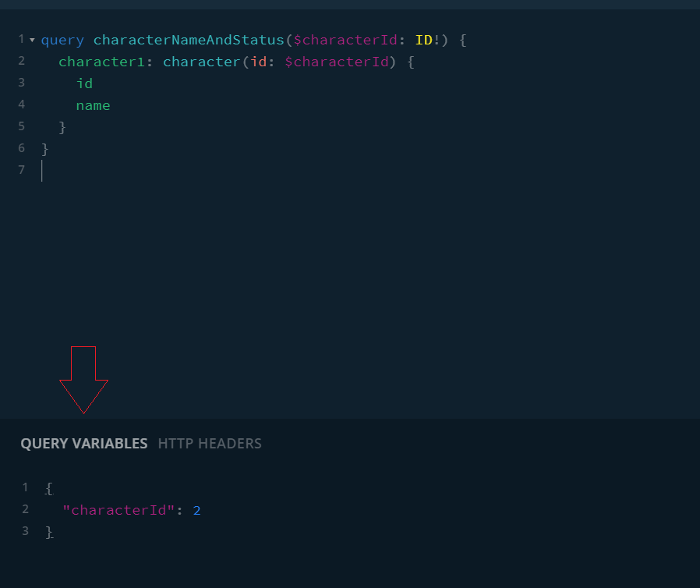Click the "characterId" key in variables
The image size is (700, 588).
(x=118, y=510)
